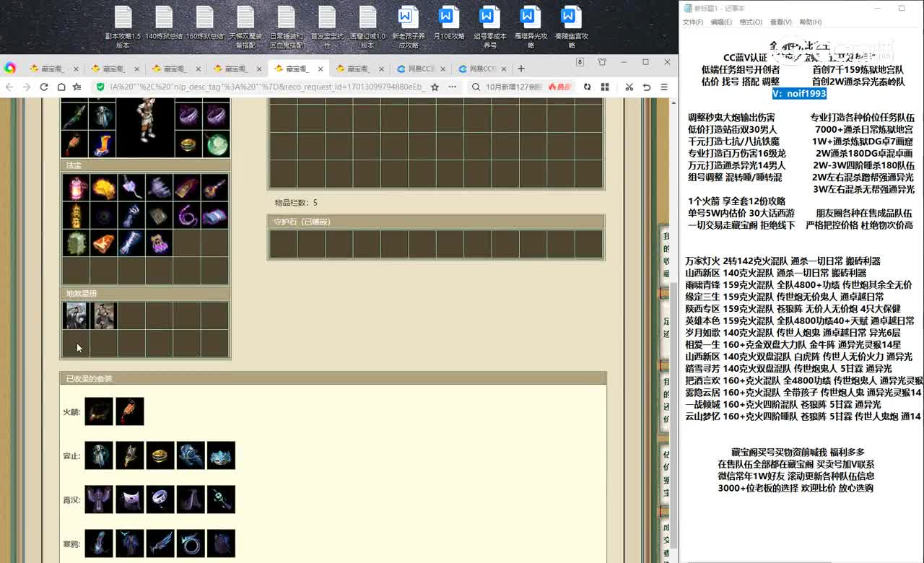Click the browser reload icon
Screen dimensions: 924x563
coord(44,87)
